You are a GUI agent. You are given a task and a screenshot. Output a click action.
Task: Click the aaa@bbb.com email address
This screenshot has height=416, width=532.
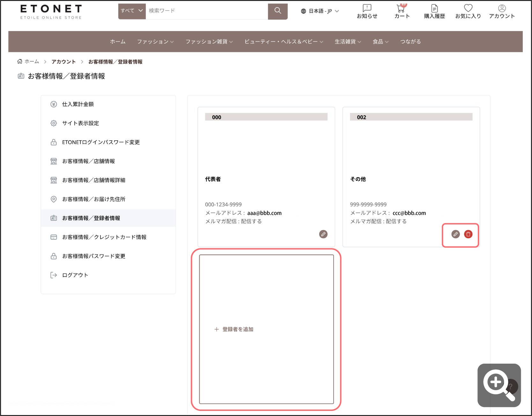[x=264, y=213]
